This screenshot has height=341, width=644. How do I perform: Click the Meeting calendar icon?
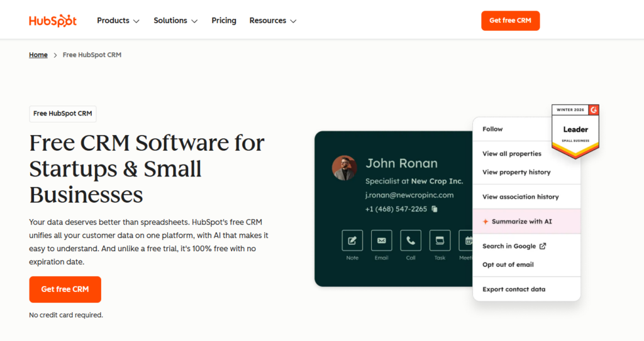point(466,241)
